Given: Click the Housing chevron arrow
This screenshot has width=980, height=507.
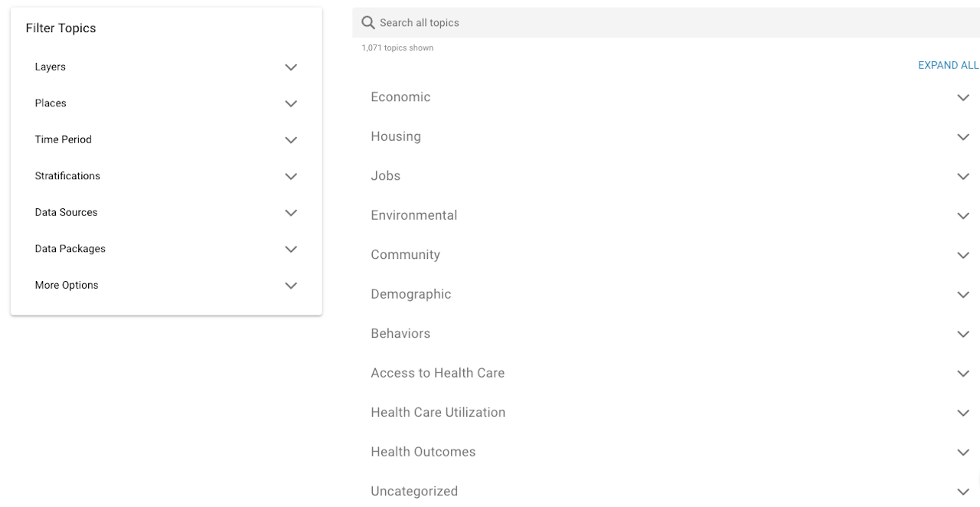Looking at the screenshot, I should [x=963, y=137].
